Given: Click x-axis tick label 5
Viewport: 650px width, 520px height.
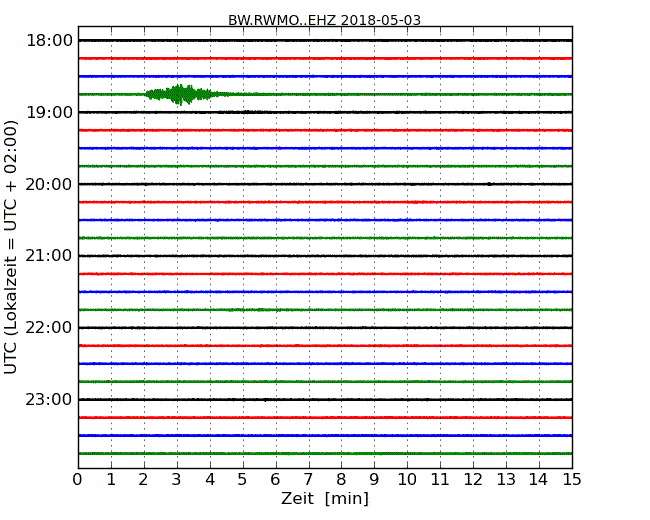Looking at the screenshot, I should pos(242,479).
